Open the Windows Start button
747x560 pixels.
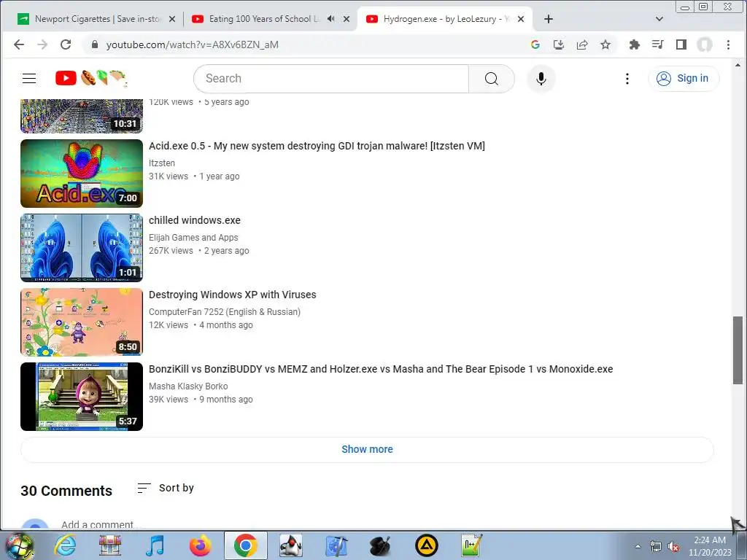tap(20, 545)
